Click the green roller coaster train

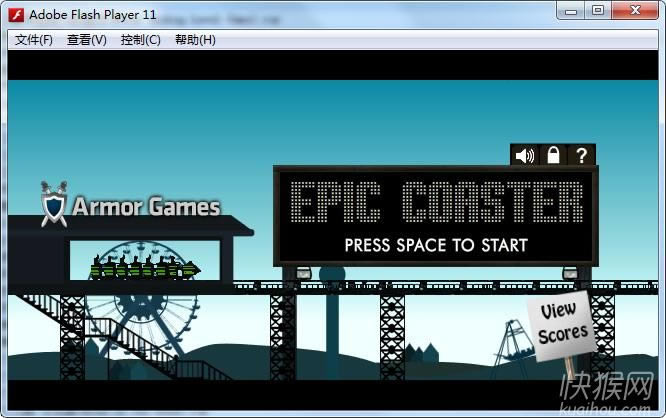(145, 267)
